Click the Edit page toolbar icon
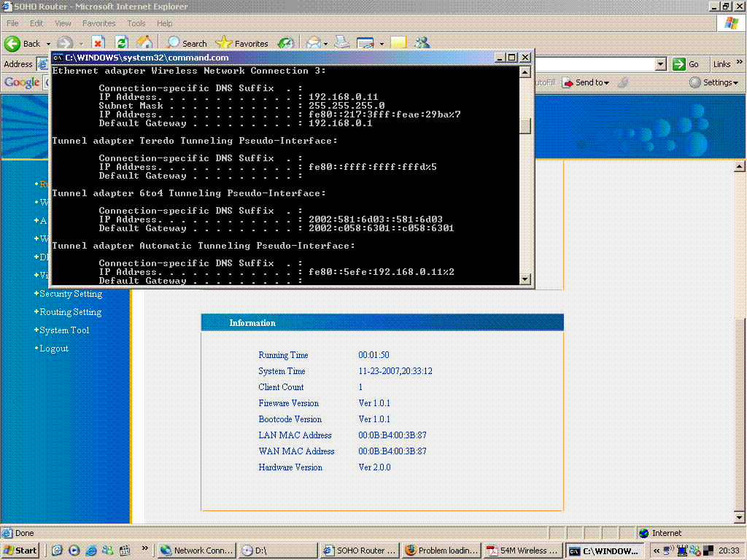This screenshot has width=747, height=560. click(365, 43)
